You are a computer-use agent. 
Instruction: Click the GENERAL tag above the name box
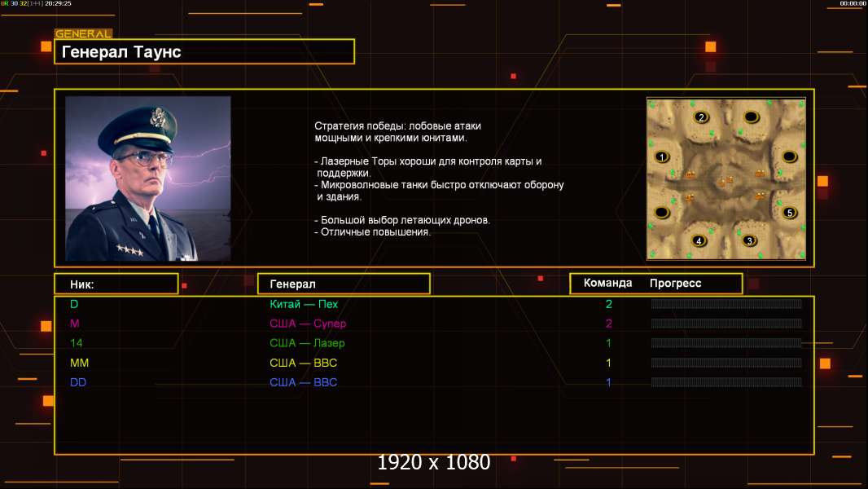[84, 33]
